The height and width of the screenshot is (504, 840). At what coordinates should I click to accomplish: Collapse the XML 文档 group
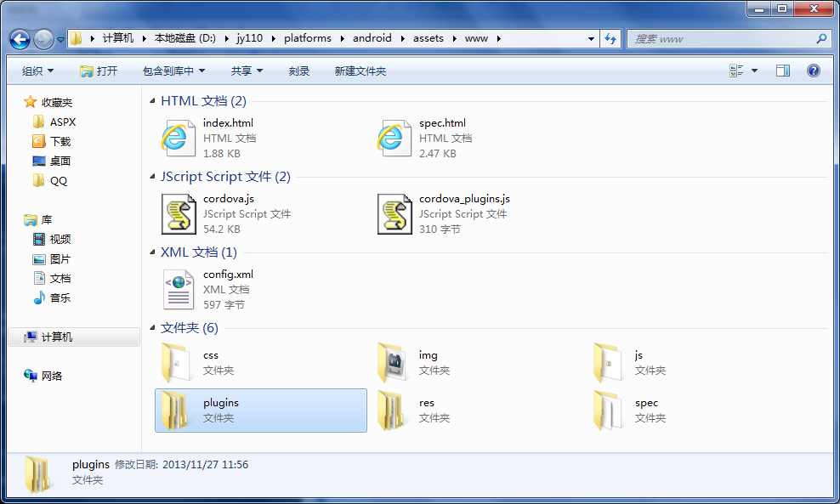click(152, 252)
